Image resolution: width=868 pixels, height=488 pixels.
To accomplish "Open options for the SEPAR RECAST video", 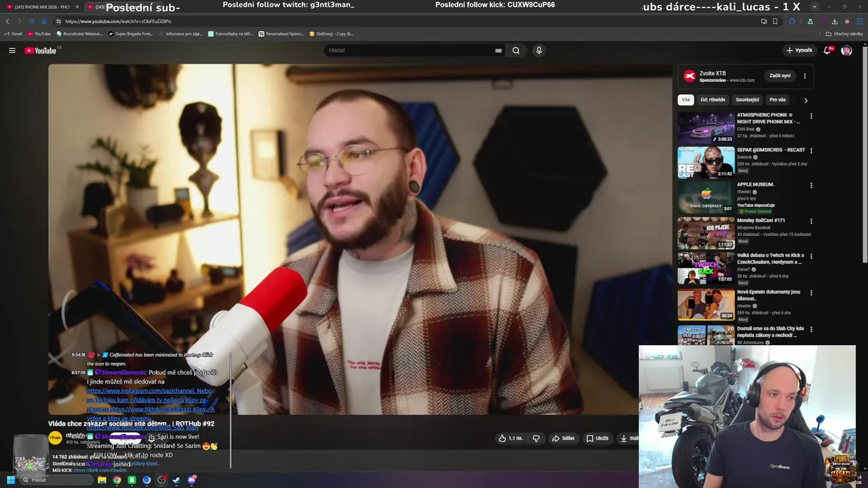I will (x=811, y=150).
